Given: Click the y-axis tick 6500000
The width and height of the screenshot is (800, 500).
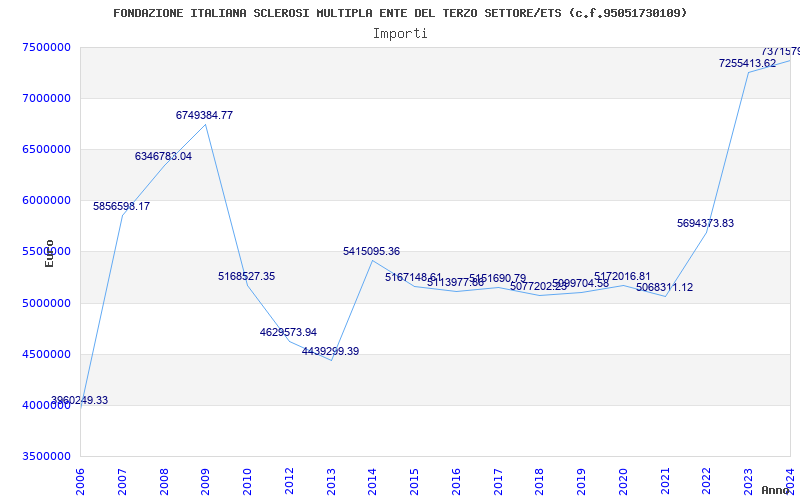Looking at the screenshot, I should [x=46, y=149].
